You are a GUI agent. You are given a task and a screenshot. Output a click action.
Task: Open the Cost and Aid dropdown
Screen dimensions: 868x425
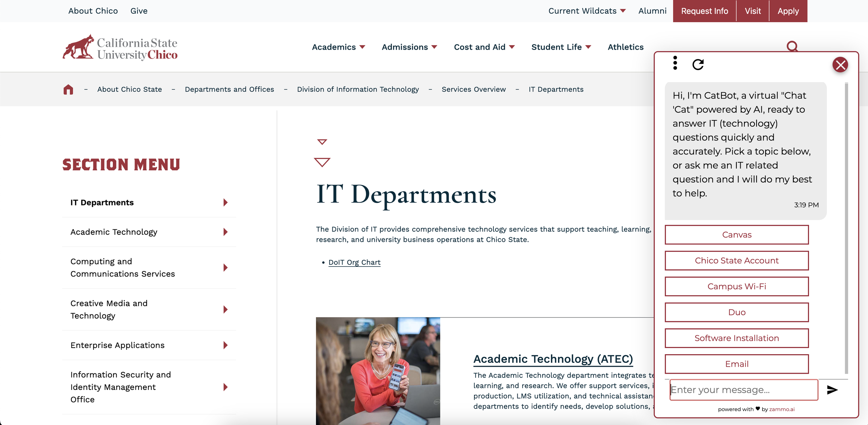484,47
